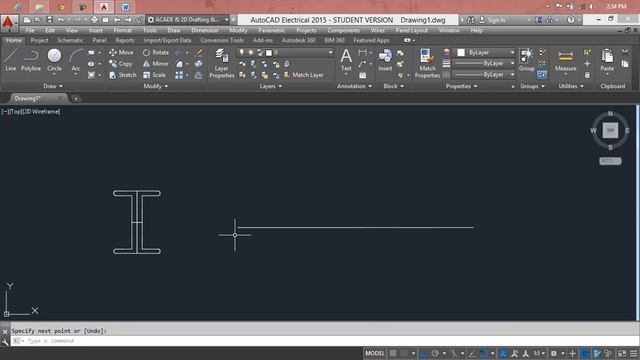Click the AutoCAD application menu logo
The image size is (640, 360).
coord(8,23)
